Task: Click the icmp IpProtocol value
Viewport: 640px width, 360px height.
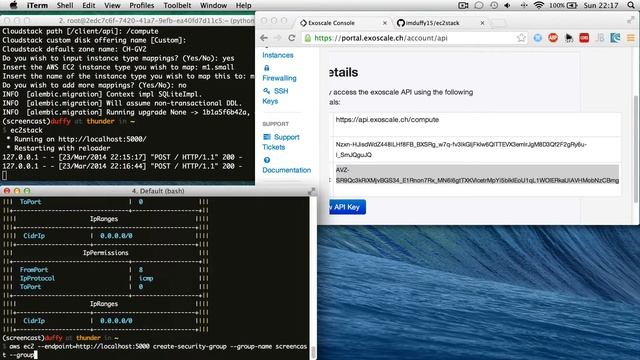Action: tap(146, 278)
